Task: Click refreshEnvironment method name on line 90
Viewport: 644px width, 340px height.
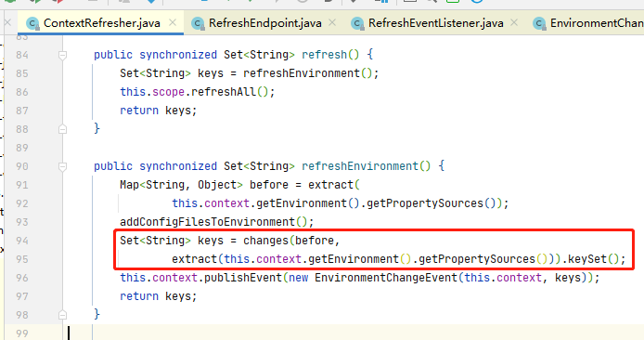Action: coord(360,166)
